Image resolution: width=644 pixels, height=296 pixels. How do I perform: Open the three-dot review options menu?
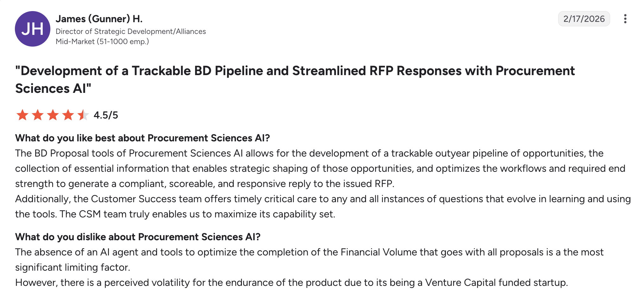tap(625, 19)
